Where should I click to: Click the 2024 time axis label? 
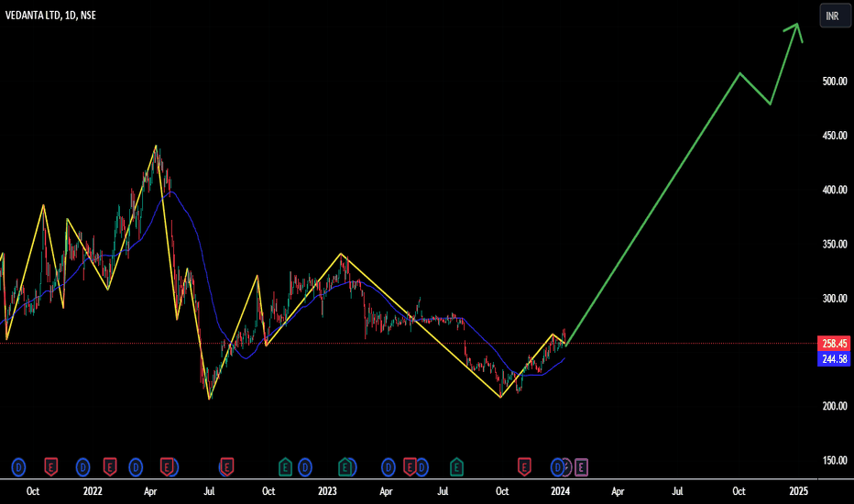point(561,491)
